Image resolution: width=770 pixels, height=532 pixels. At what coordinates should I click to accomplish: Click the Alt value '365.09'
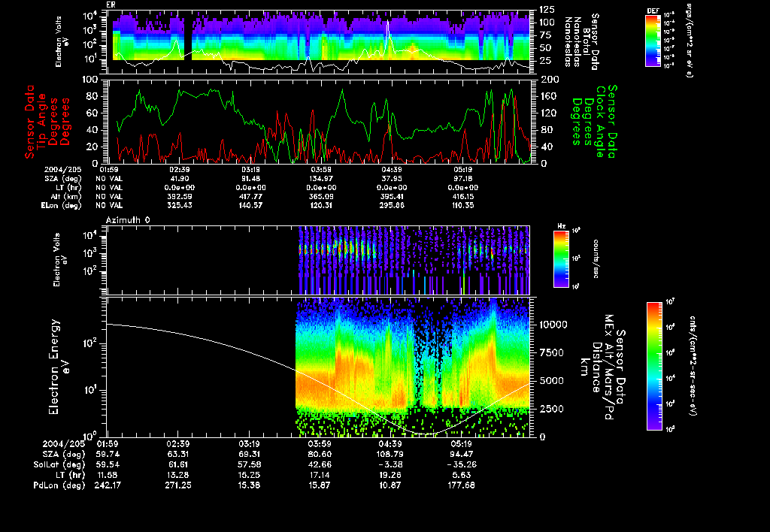(x=321, y=196)
